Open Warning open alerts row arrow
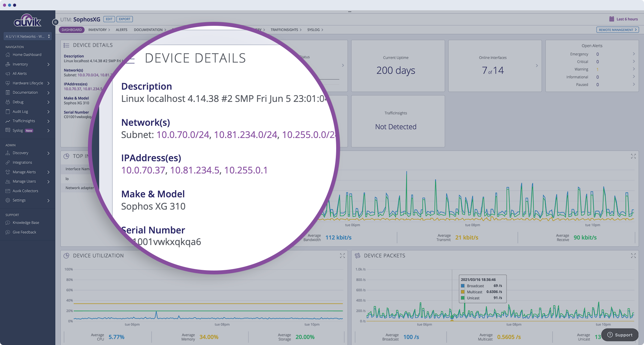The width and height of the screenshot is (644, 345). click(x=634, y=69)
